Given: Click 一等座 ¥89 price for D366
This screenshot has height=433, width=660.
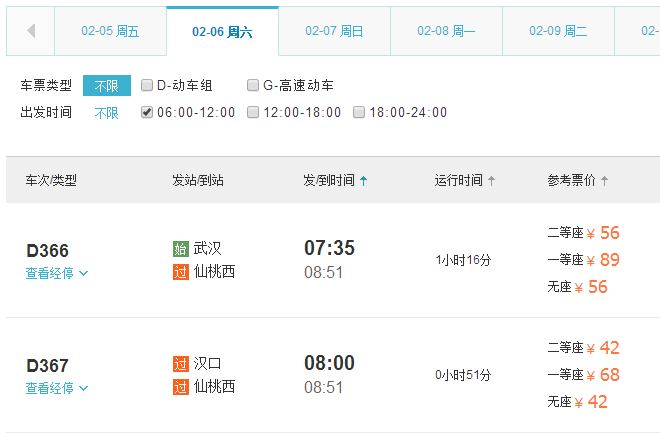Looking at the screenshot, I should [583, 260].
